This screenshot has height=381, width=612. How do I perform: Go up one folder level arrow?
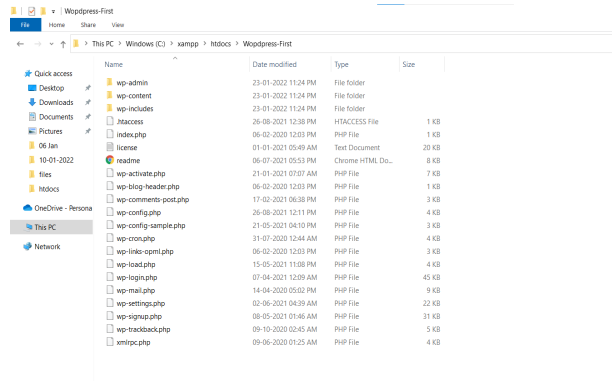point(63,44)
